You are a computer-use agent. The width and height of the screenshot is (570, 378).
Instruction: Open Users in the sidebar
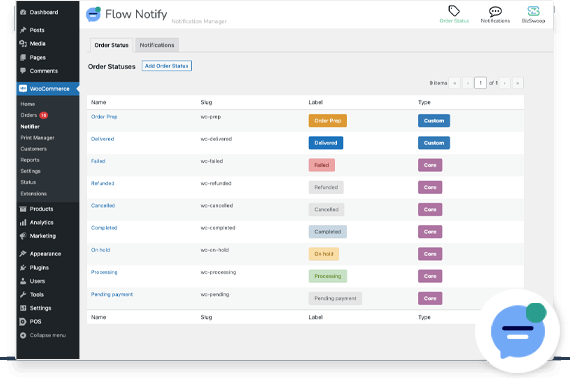(37, 281)
